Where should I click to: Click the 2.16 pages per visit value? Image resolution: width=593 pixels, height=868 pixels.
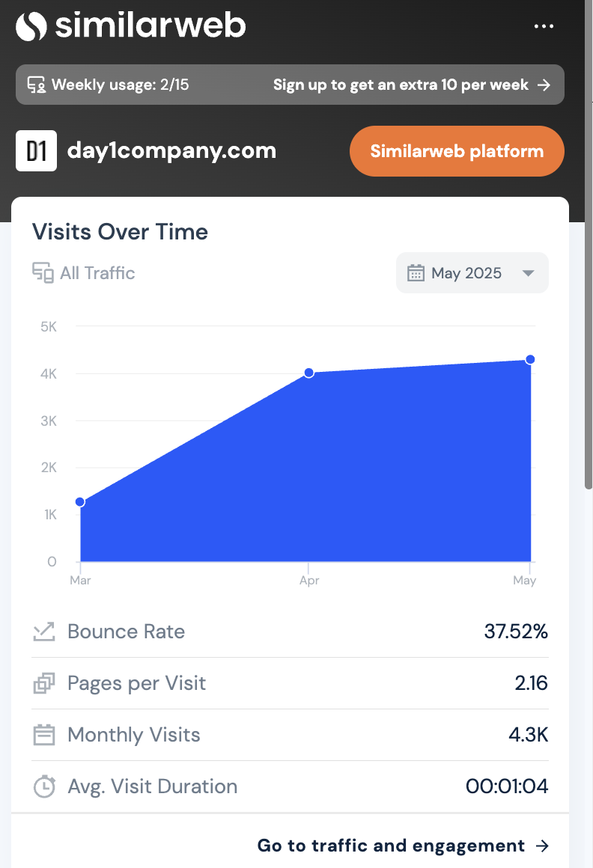pyautogui.click(x=531, y=683)
